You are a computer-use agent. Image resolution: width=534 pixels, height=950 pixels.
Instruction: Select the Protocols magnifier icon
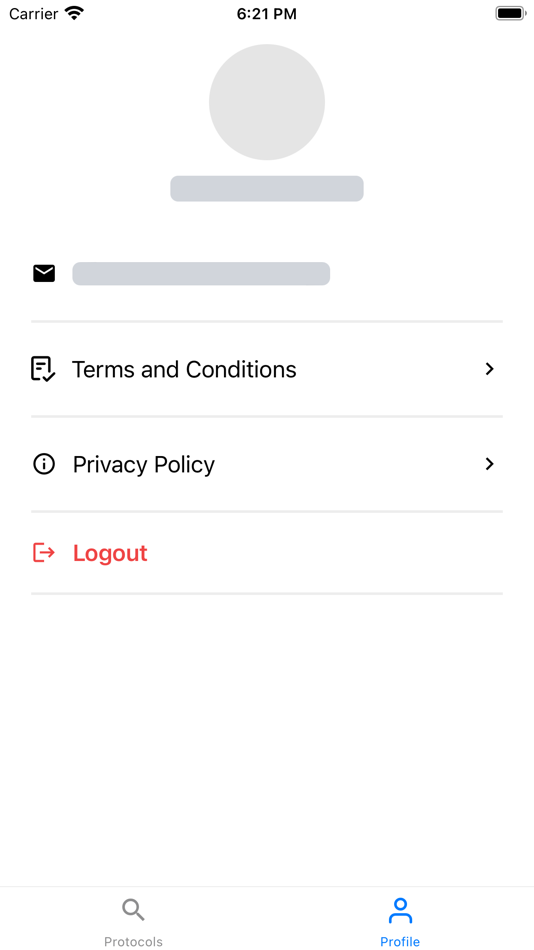click(x=133, y=909)
